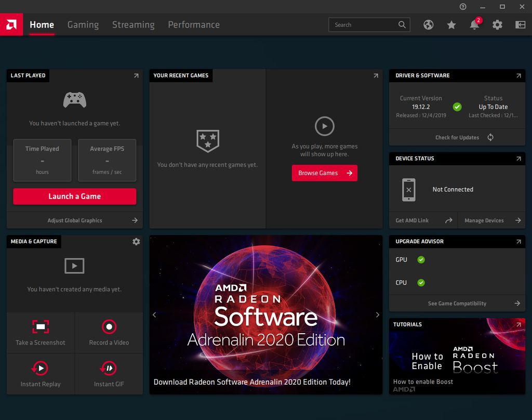Click the Get AMD Link share arrow
The width and height of the screenshot is (532, 420).
(448, 220)
